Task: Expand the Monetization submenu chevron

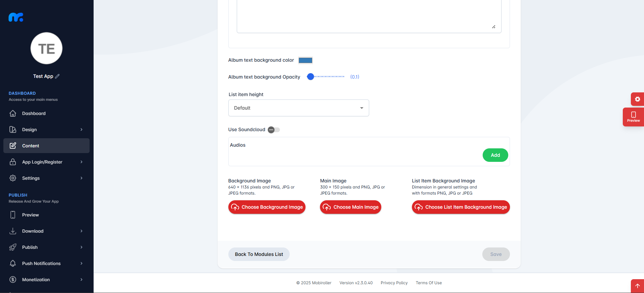Action: tap(82, 280)
